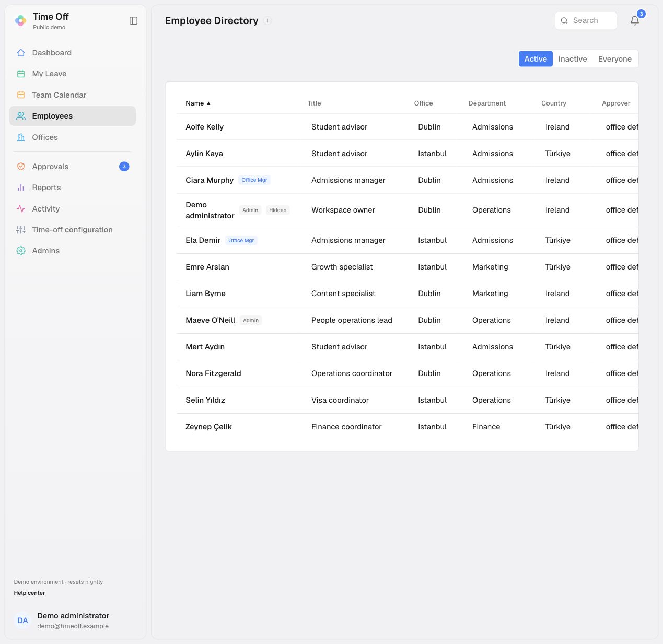Click the DA user avatar
The height and width of the screenshot is (644, 663).
(22, 620)
